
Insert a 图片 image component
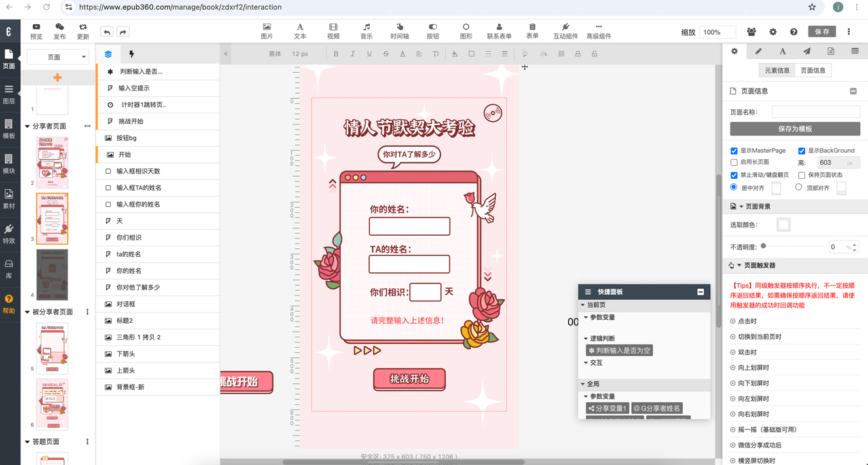tap(266, 31)
